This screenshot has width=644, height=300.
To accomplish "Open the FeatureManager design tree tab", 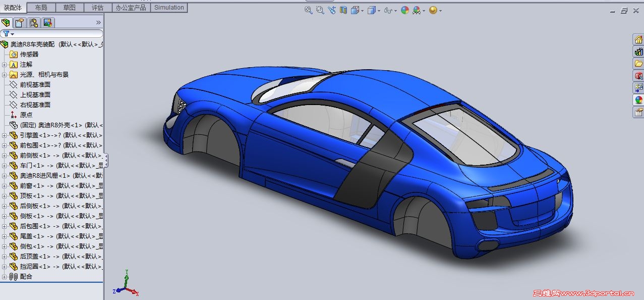I will tap(6, 23).
